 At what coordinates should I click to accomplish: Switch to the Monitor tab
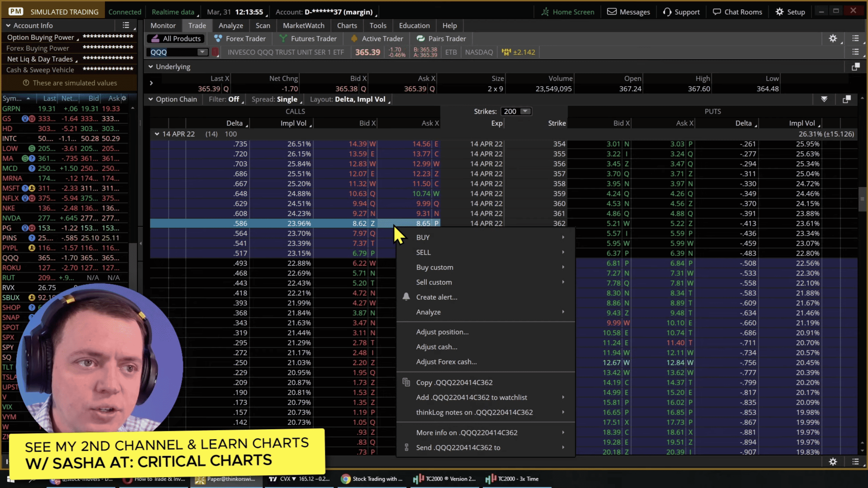[163, 26]
